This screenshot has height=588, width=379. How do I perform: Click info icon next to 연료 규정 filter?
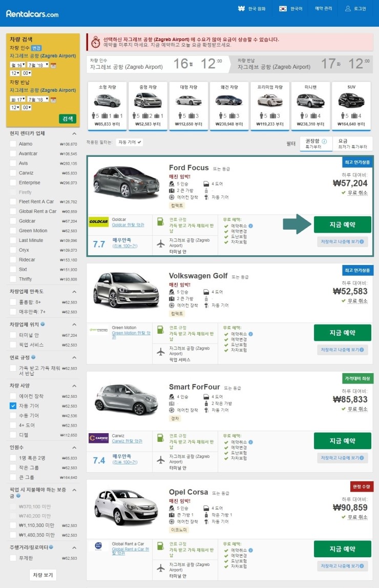pyautogui.click(x=33, y=357)
